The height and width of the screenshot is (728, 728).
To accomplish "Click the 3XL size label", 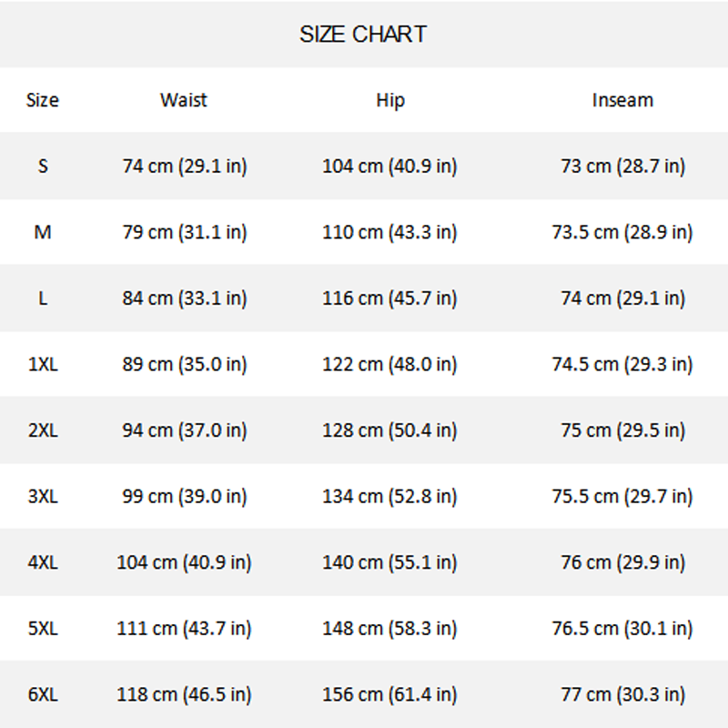I will pos(43,497).
